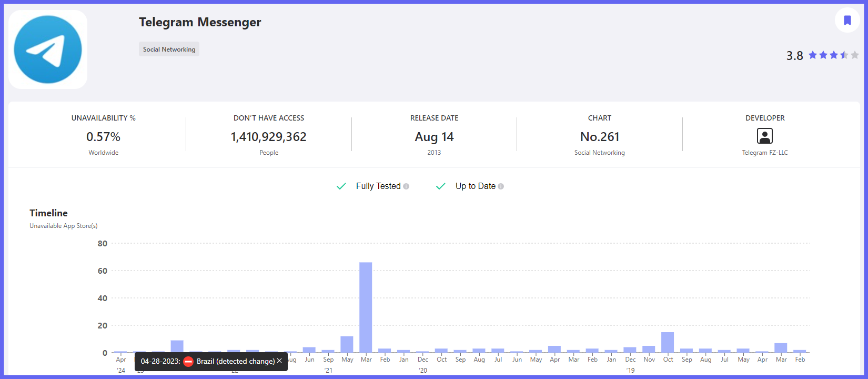Click the green checkmark before Fully Tested
This screenshot has height=379, width=868.
[341, 186]
